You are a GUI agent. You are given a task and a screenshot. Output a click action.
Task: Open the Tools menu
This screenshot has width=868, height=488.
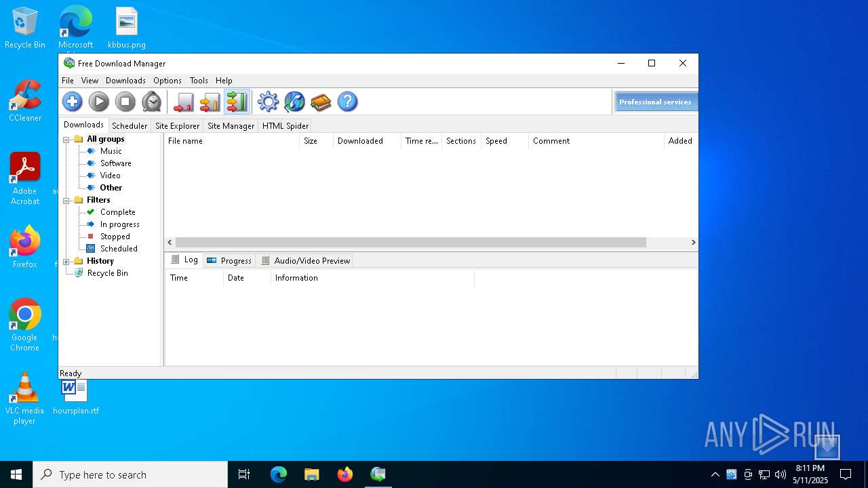tap(199, 80)
